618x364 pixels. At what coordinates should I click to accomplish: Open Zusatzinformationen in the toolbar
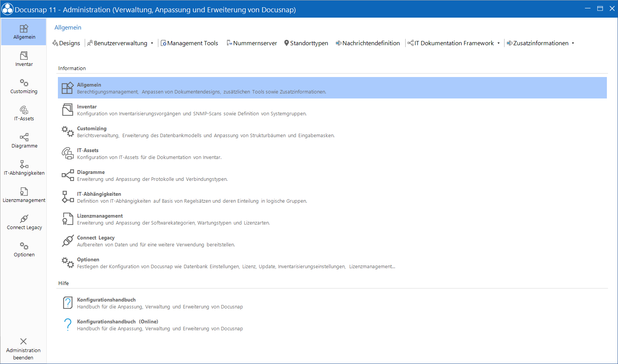tap(538, 43)
